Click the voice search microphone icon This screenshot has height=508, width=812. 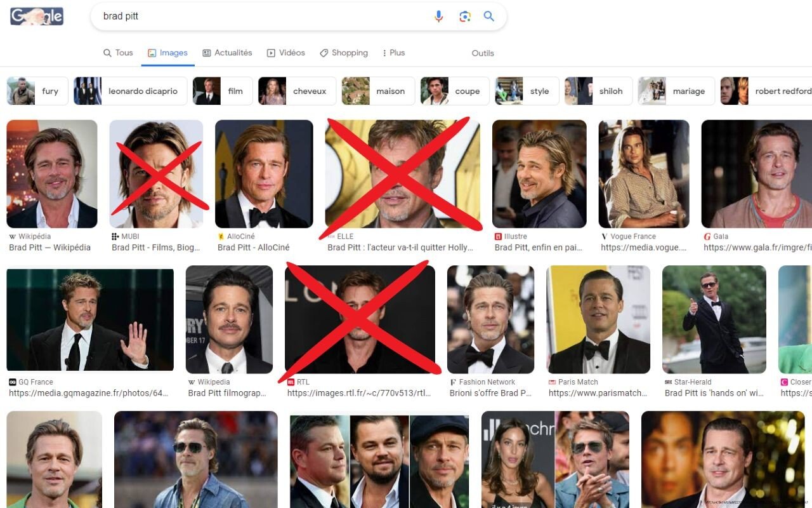(x=438, y=17)
